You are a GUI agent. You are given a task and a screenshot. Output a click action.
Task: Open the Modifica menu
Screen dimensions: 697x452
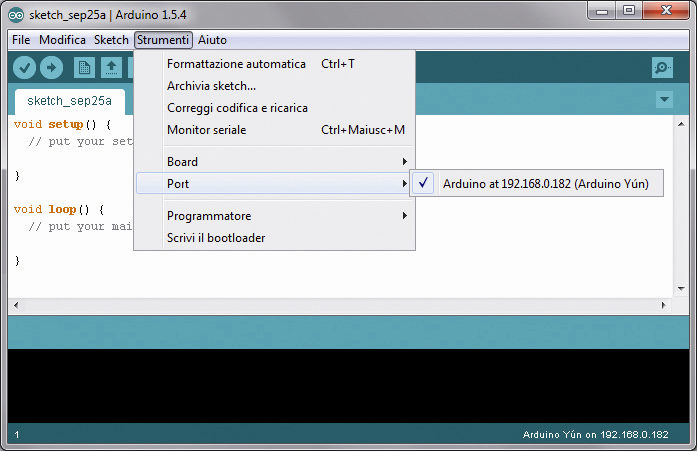[x=62, y=40]
